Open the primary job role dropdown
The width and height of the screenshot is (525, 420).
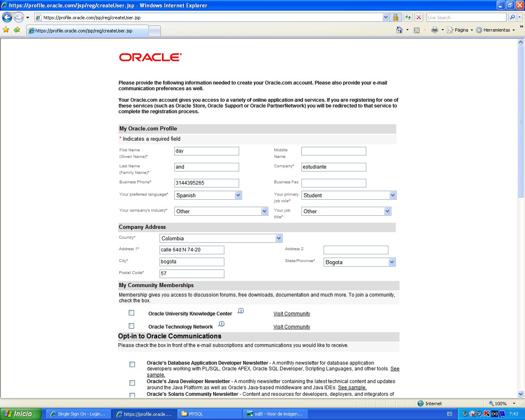[x=349, y=195]
